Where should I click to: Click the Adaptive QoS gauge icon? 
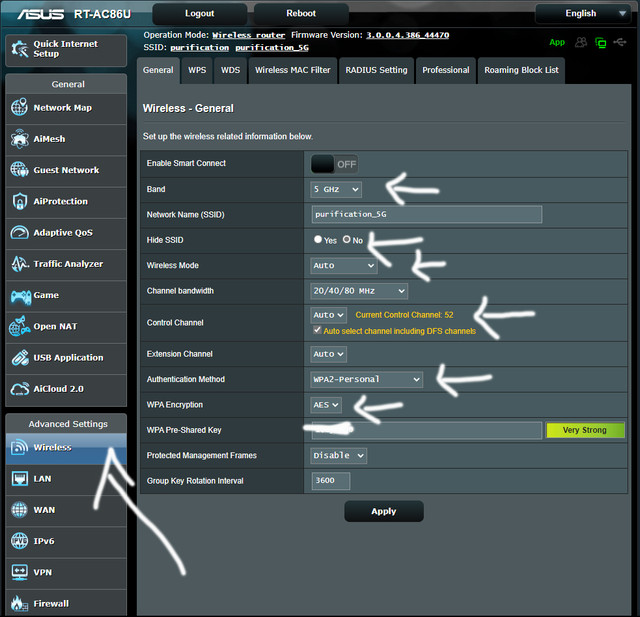point(19,232)
